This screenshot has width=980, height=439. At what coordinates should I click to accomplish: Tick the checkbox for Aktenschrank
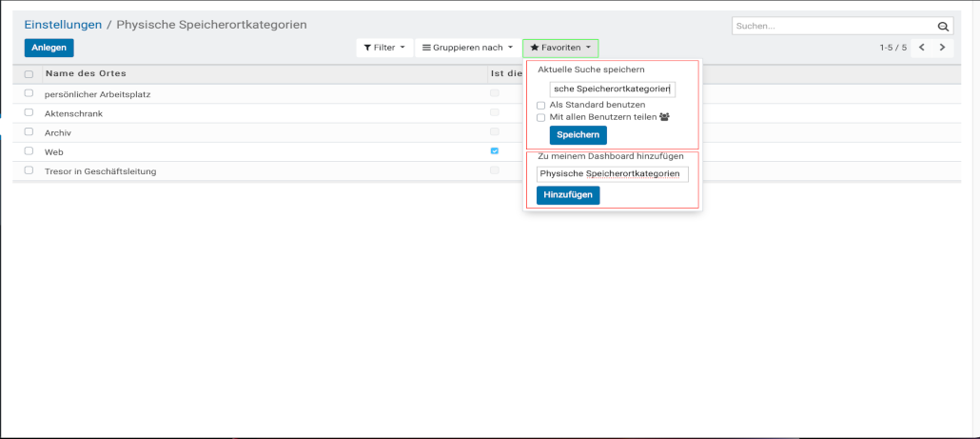pyautogui.click(x=29, y=112)
